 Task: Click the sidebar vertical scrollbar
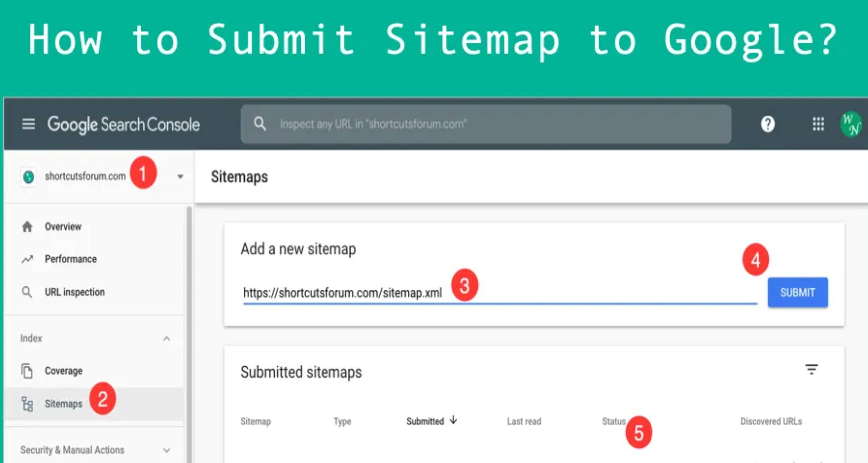click(189, 334)
